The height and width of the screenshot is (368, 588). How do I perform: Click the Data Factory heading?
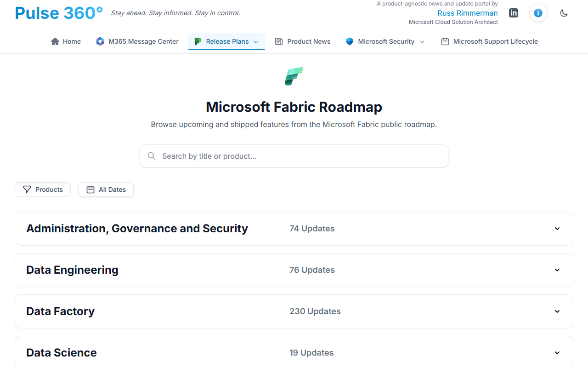(60, 311)
